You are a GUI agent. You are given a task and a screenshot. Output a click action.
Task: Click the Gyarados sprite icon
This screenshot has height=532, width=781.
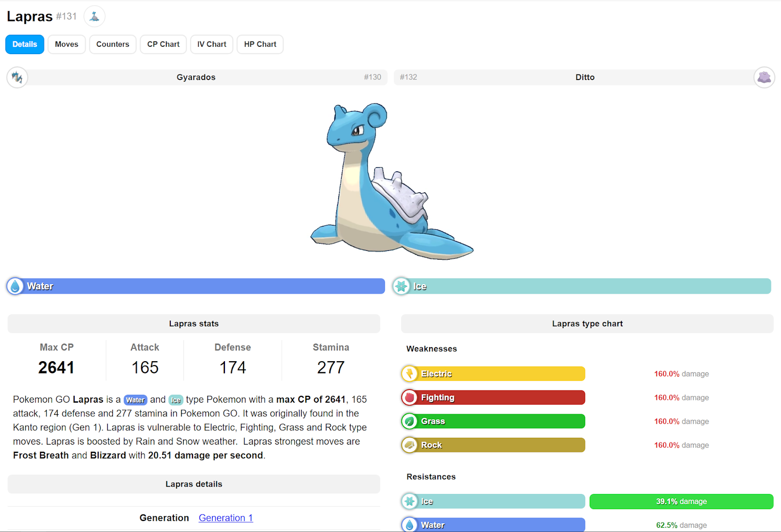(17, 77)
